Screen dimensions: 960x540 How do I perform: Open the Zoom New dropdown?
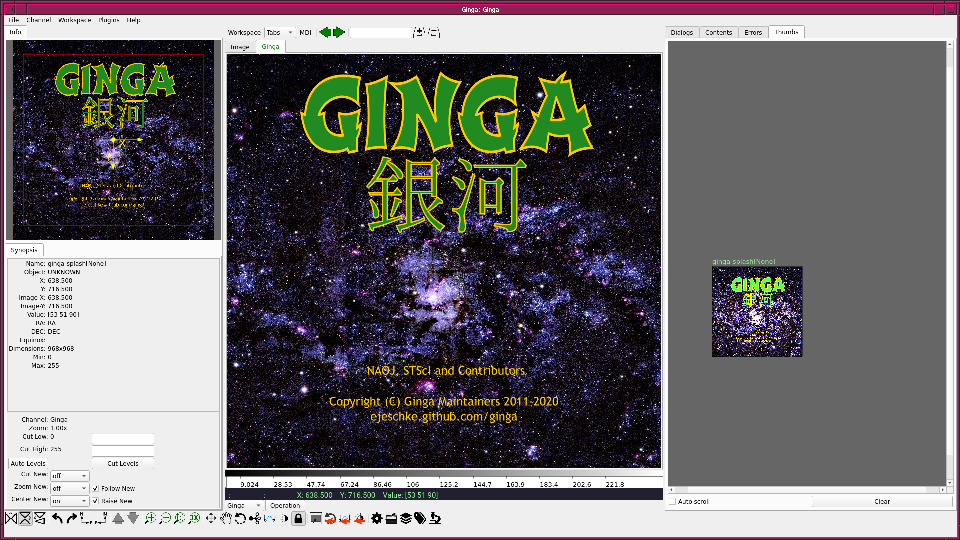(69, 488)
